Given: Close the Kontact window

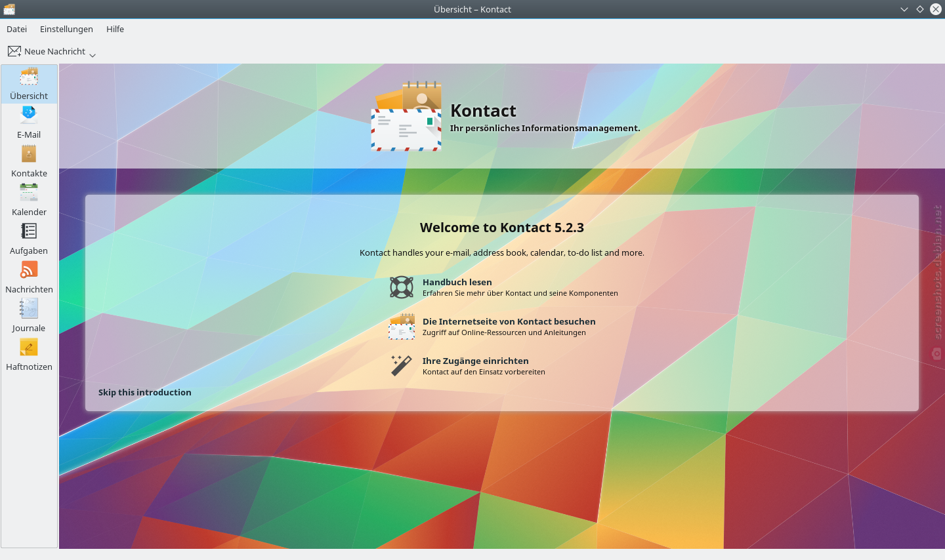Looking at the screenshot, I should click(936, 9).
